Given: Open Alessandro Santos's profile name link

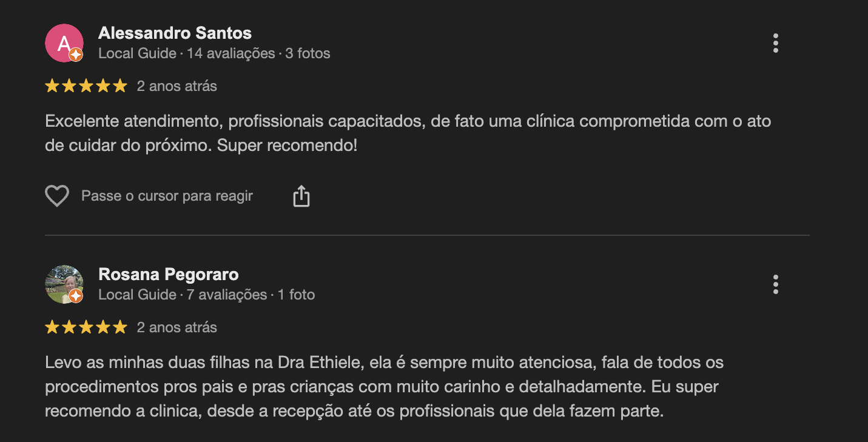Looking at the screenshot, I should pos(175,33).
